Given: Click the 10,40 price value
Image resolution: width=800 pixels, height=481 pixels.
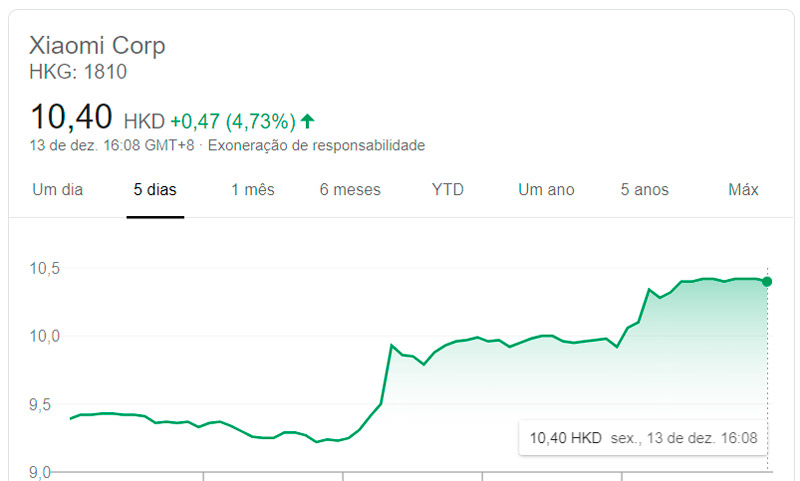Looking at the screenshot, I should pyautogui.click(x=71, y=117).
